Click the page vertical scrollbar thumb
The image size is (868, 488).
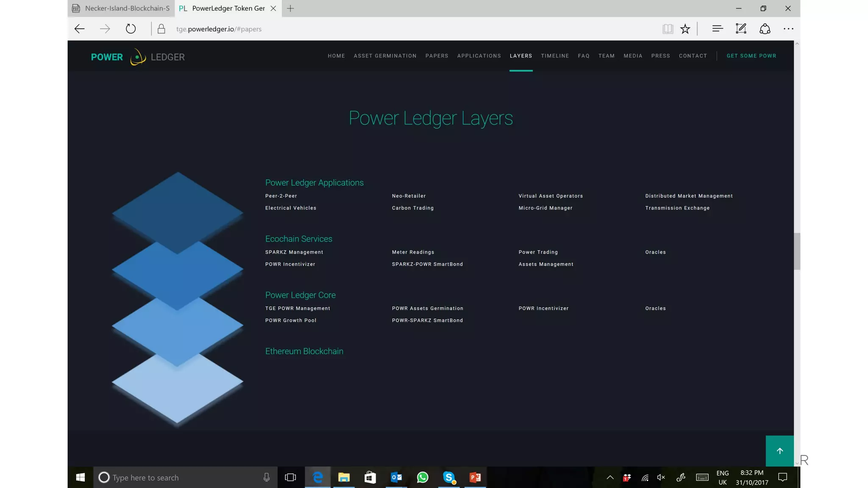coord(797,251)
